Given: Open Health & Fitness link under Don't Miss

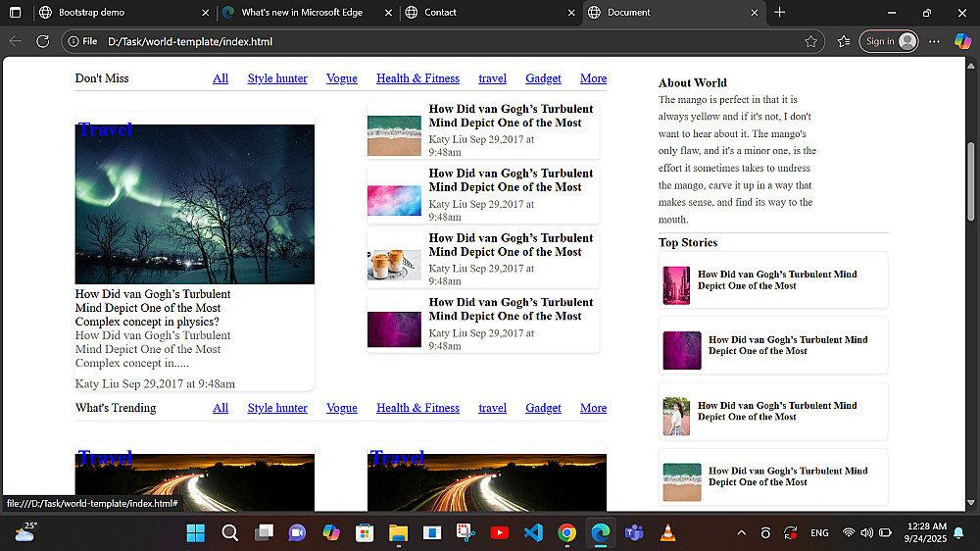Looking at the screenshot, I should pyautogui.click(x=417, y=78).
